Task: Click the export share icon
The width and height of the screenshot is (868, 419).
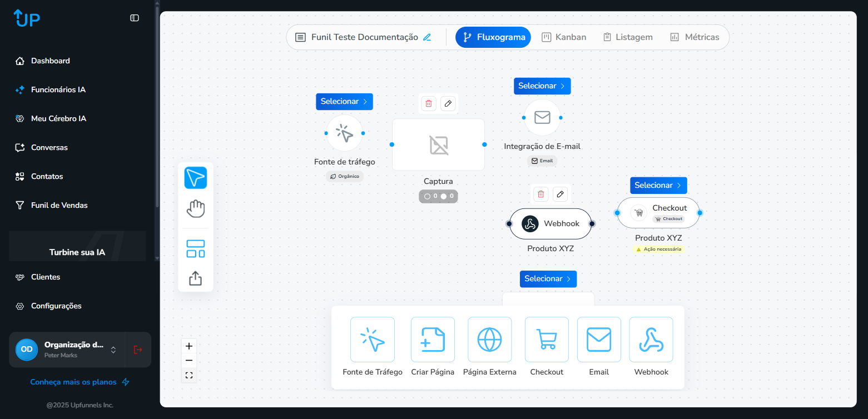Action: coord(195,278)
